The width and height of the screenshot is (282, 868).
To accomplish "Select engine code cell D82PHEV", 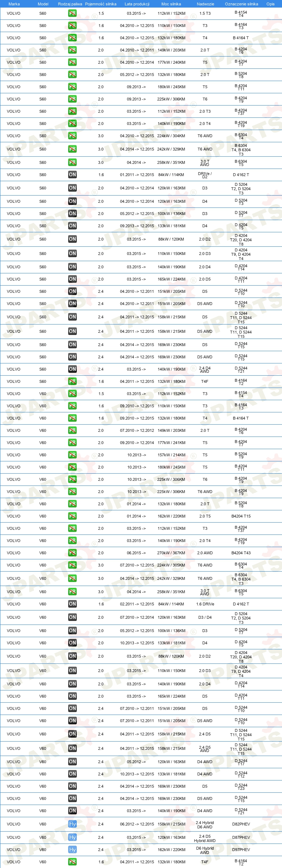I will [x=241, y=824].
